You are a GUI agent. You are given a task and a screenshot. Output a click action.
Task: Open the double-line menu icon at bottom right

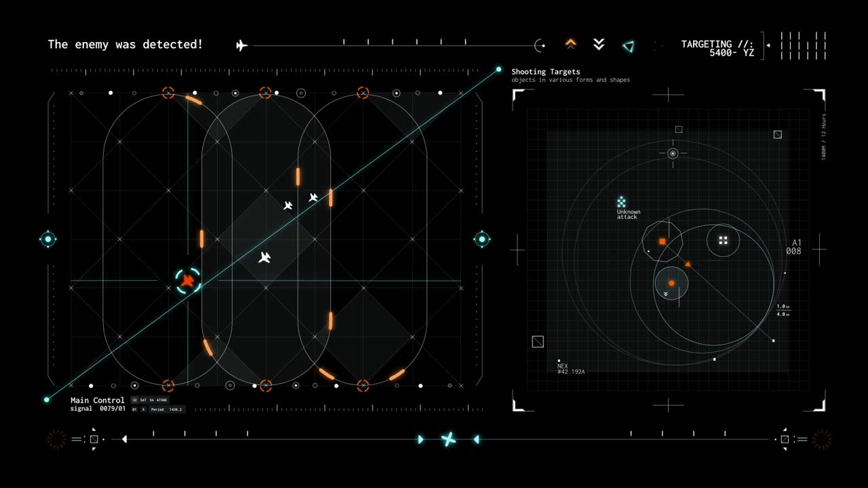click(802, 439)
